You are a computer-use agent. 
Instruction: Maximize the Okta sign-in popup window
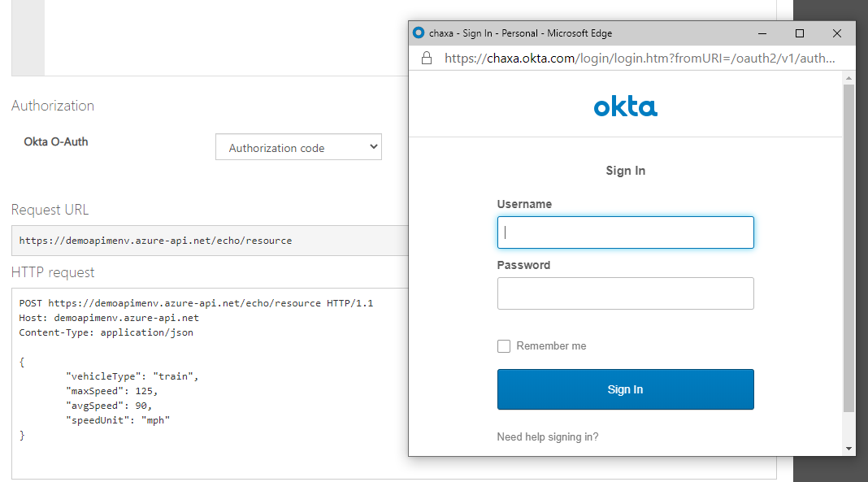coord(800,33)
